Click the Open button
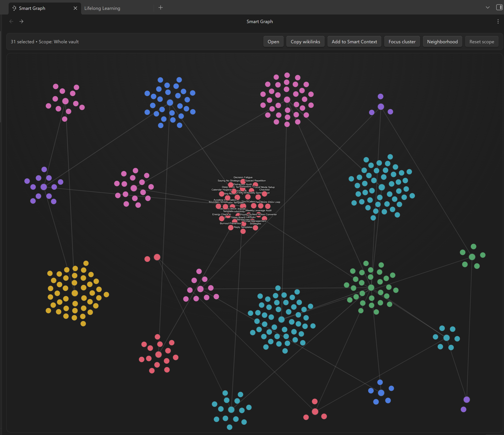The width and height of the screenshot is (504, 435). pos(273,41)
